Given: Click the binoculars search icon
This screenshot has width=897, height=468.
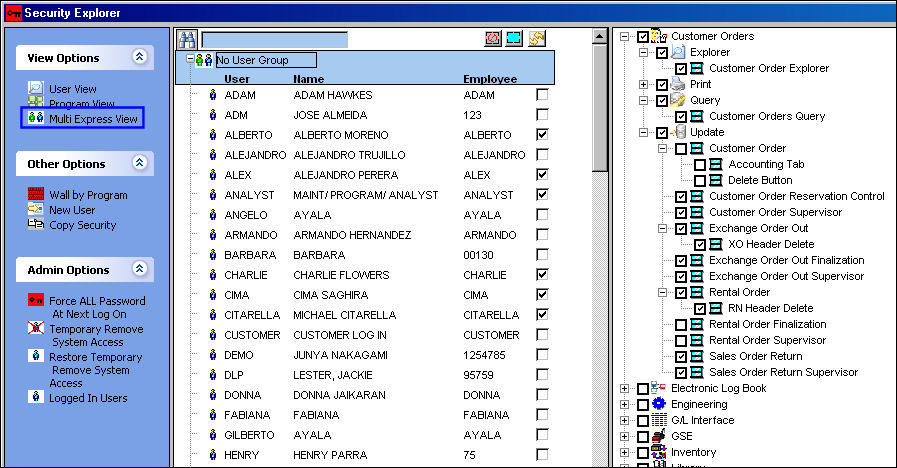Looking at the screenshot, I should coord(187,39).
